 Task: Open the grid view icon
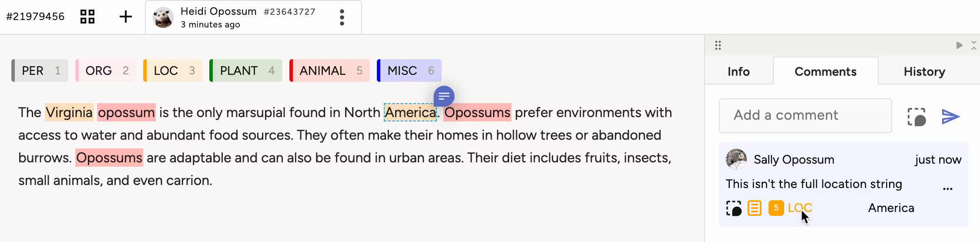click(x=87, y=17)
